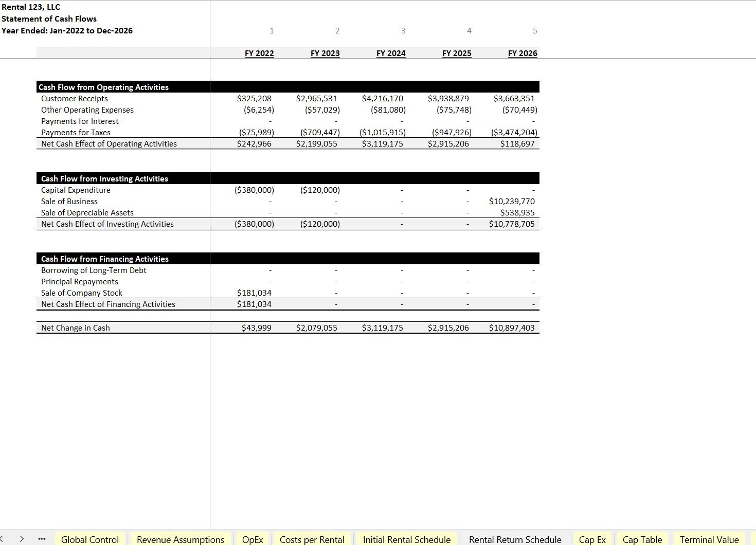756x545 pixels.
Task: Click the next sheet navigation arrow
Action: point(22,539)
